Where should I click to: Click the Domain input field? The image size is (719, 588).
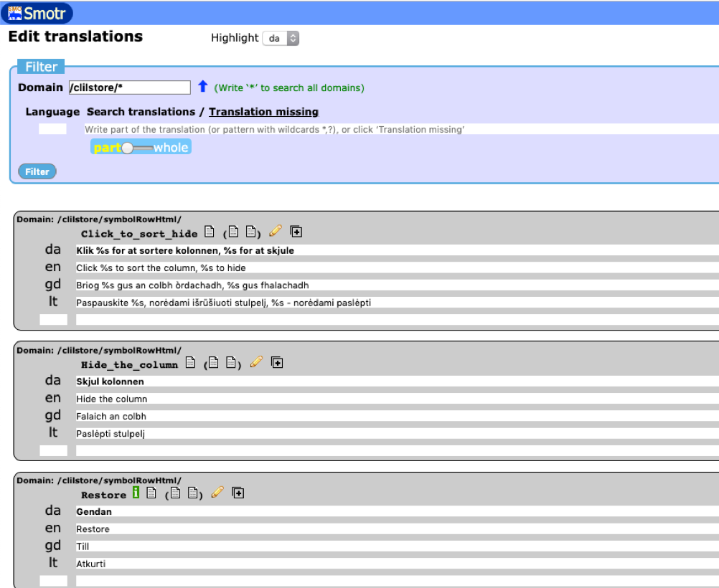click(129, 87)
